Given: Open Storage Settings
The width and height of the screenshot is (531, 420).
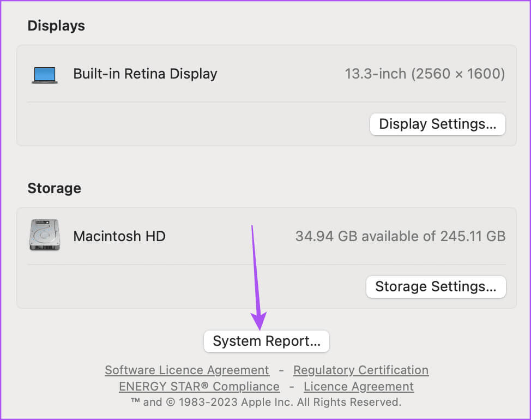Looking at the screenshot, I should pos(436,287).
